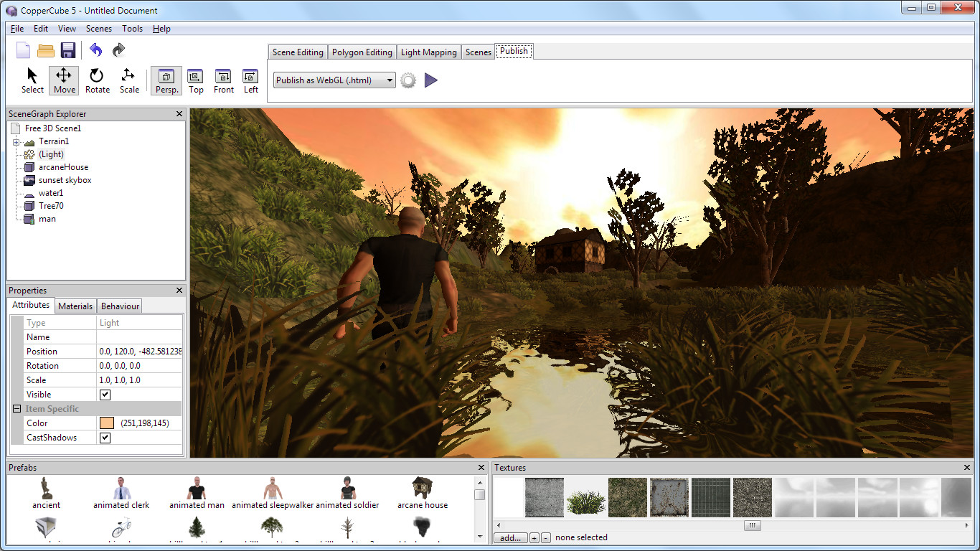The image size is (980, 551).
Task: Toggle the Visible checkbox
Action: [x=105, y=395]
